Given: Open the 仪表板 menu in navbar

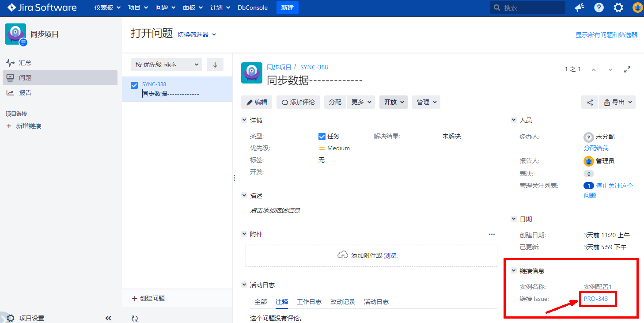Looking at the screenshot, I should click(107, 8).
